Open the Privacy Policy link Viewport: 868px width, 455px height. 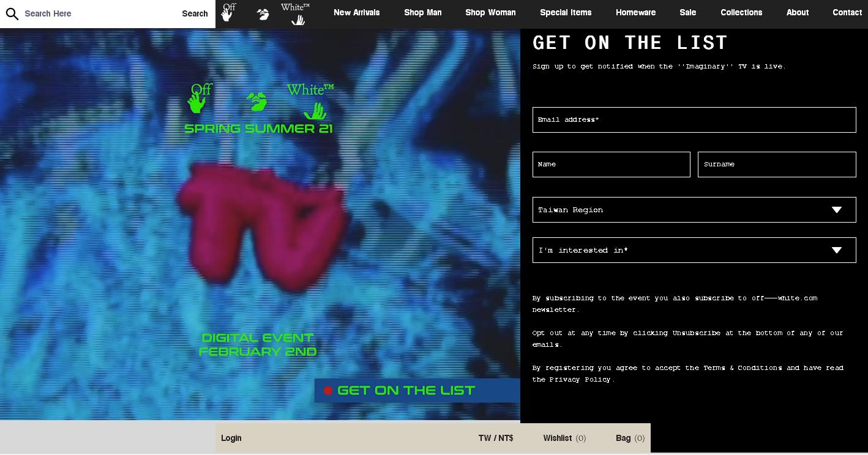point(581,380)
